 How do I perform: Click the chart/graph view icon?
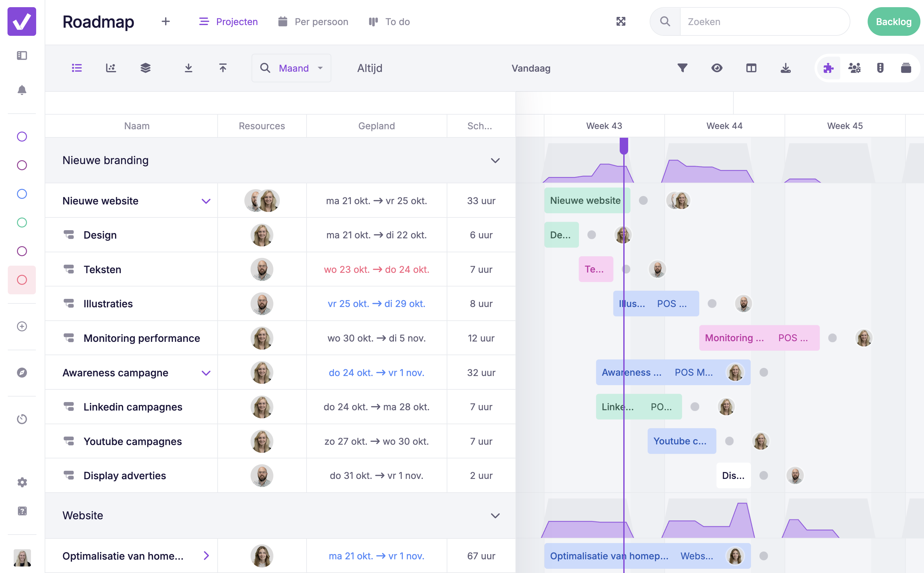110,68
